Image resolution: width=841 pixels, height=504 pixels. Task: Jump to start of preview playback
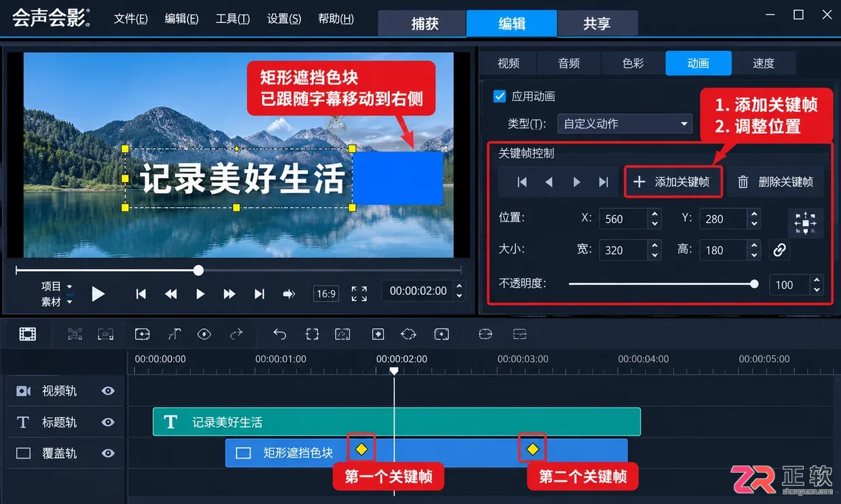[141, 293]
